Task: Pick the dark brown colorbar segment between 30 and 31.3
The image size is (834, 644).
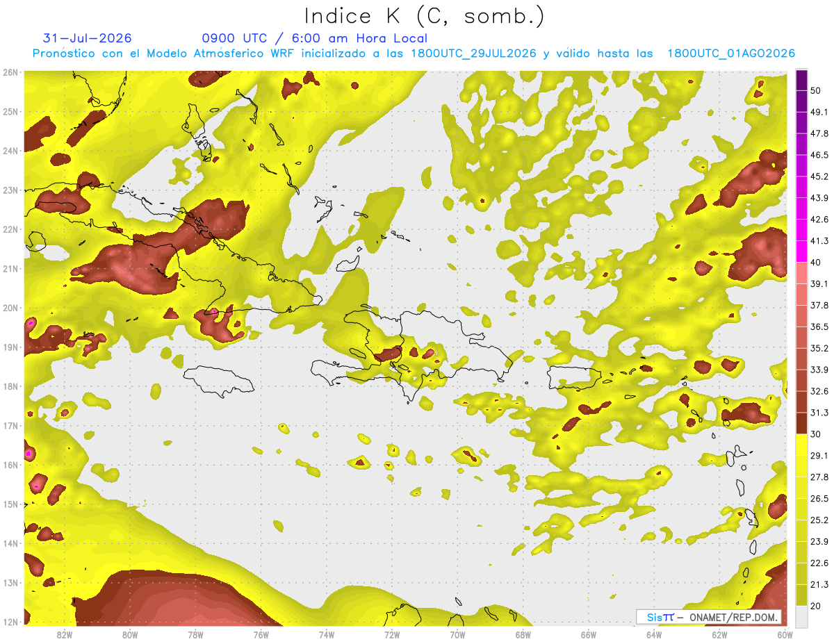Action: pyautogui.click(x=801, y=423)
